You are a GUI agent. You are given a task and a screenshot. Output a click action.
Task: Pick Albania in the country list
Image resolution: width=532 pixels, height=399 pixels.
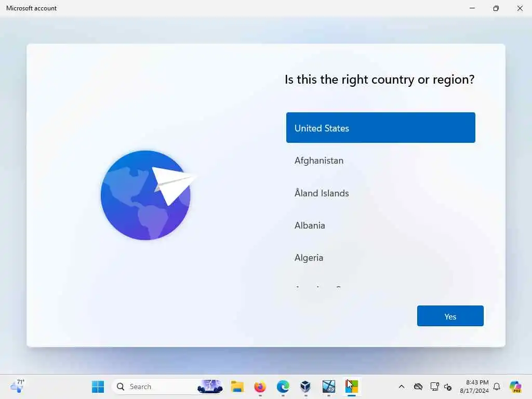coord(380,225)
